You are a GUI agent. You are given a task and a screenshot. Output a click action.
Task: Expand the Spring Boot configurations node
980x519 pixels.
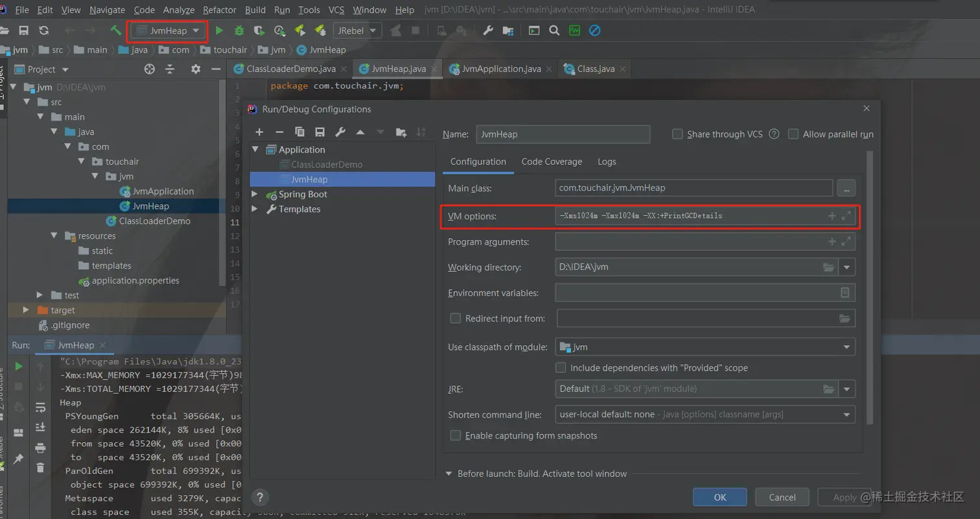[255, 195]
